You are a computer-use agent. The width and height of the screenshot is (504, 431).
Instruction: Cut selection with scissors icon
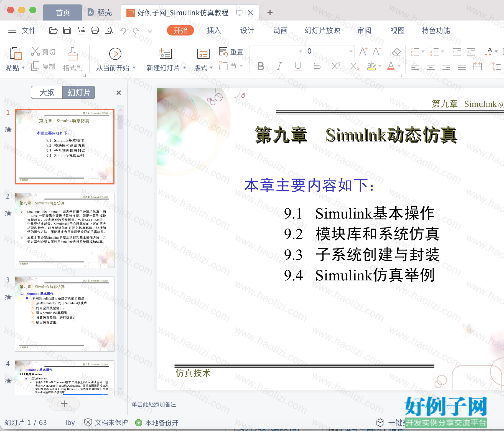pos(35,51)
